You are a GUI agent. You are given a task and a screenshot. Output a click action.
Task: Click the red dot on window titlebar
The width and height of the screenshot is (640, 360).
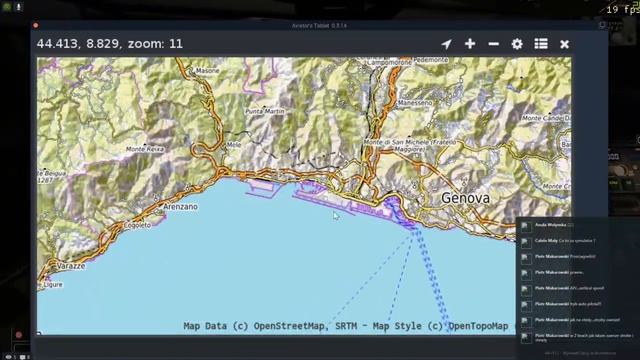click(x=36, y=25)
